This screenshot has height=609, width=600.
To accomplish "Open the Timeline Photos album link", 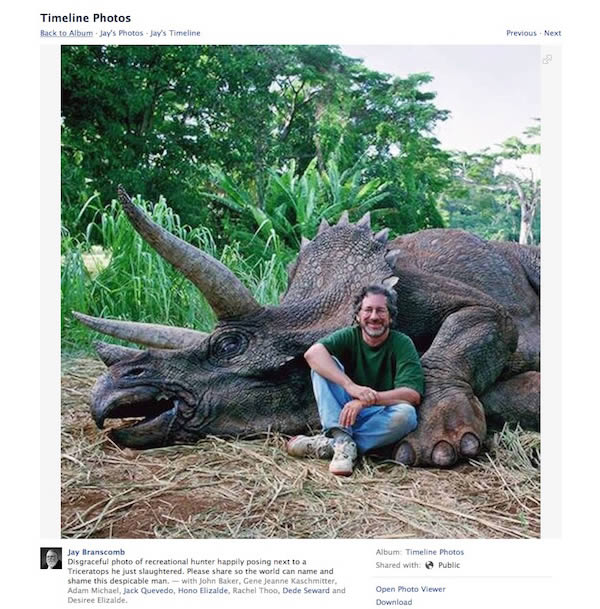I will click(x=435, y=552).
